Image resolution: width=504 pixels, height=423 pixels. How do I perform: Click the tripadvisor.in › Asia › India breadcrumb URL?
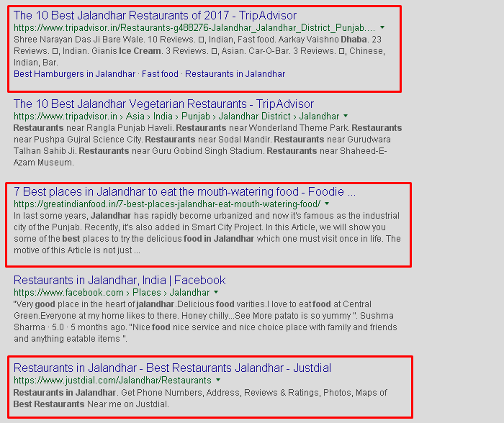click(x=176, y=117)
